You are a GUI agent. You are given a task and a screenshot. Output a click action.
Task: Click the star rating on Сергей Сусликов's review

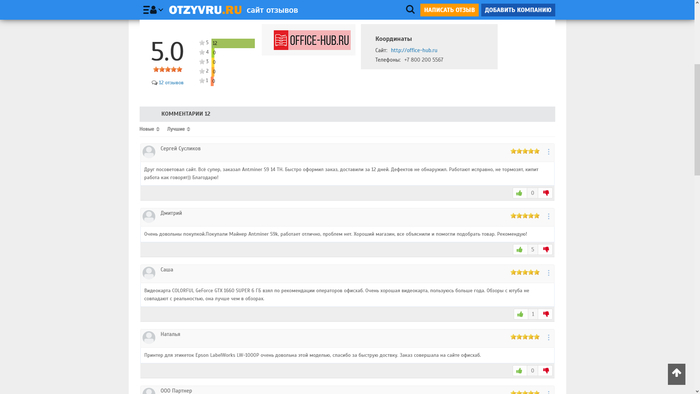click(x=525, y=151)
